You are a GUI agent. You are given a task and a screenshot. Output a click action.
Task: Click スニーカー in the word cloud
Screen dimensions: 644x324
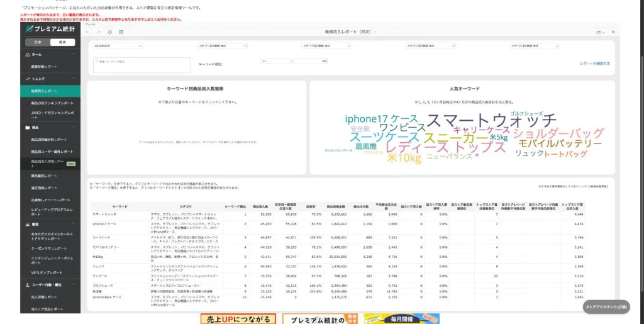coord(455,138)
